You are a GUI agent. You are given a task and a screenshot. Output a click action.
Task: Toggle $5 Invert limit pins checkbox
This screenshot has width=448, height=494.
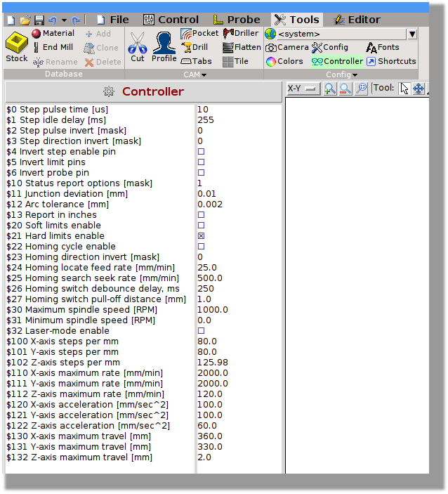pos(201,162)
